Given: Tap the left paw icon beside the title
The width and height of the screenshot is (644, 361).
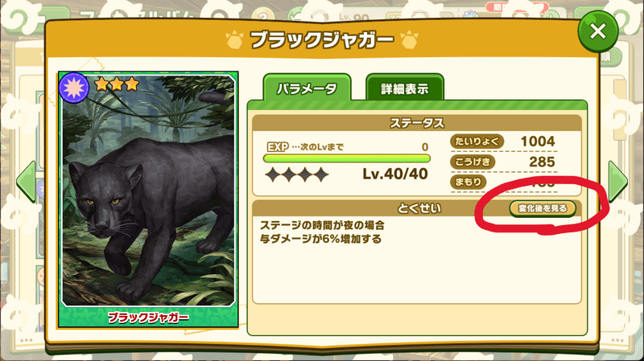Looking at the screenshot, I should [x=234, y=40].
